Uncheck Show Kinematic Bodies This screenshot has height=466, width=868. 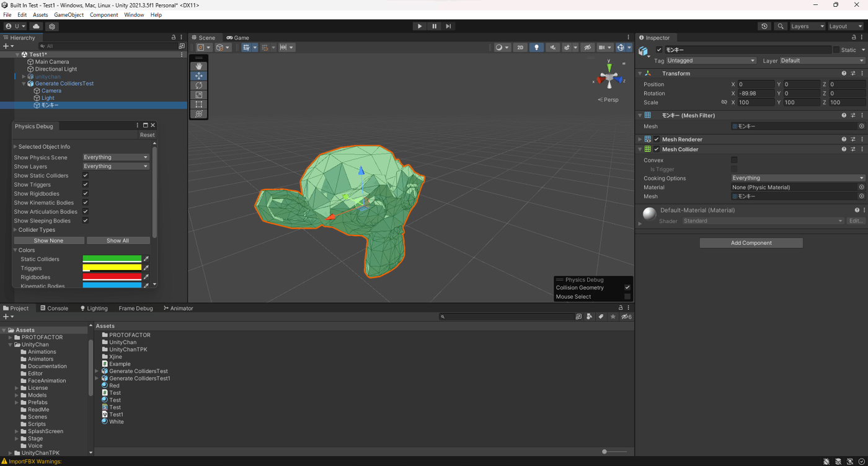[86, 203]
